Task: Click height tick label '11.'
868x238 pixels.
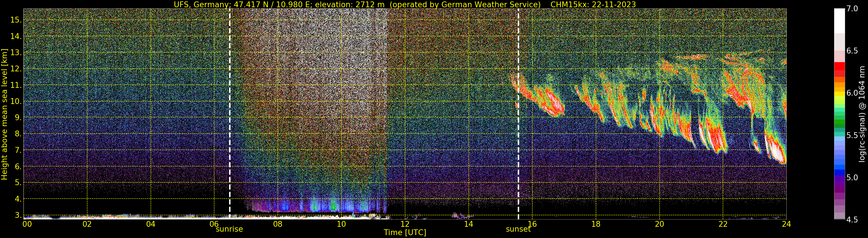Action: click(x=16, y=85)
